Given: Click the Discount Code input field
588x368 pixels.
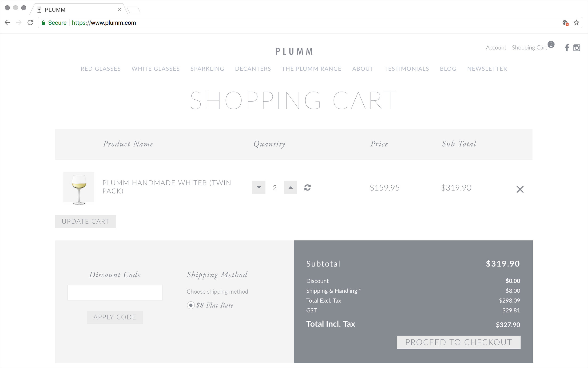Looking at the screenshot, I should pyautogui.click(x=115, y=293).
